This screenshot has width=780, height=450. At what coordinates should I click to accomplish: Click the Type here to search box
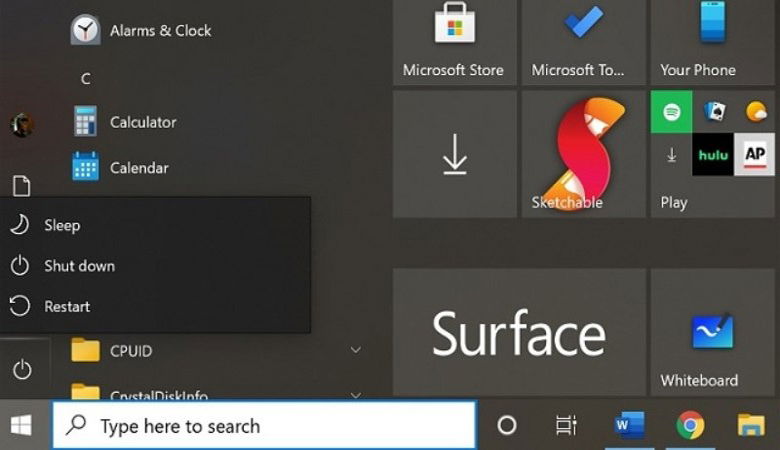pos(264,426)
